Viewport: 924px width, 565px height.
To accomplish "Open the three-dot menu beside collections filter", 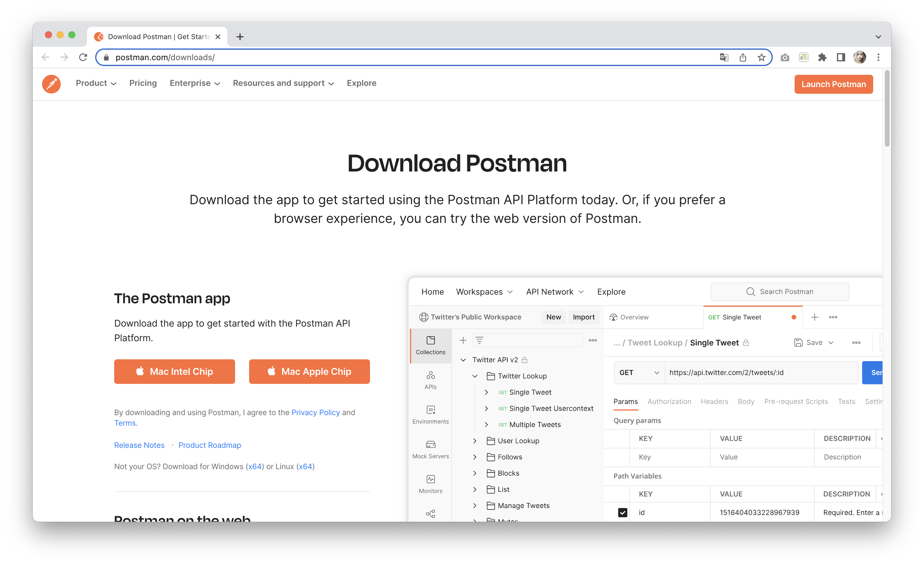I will coord(593,340).
